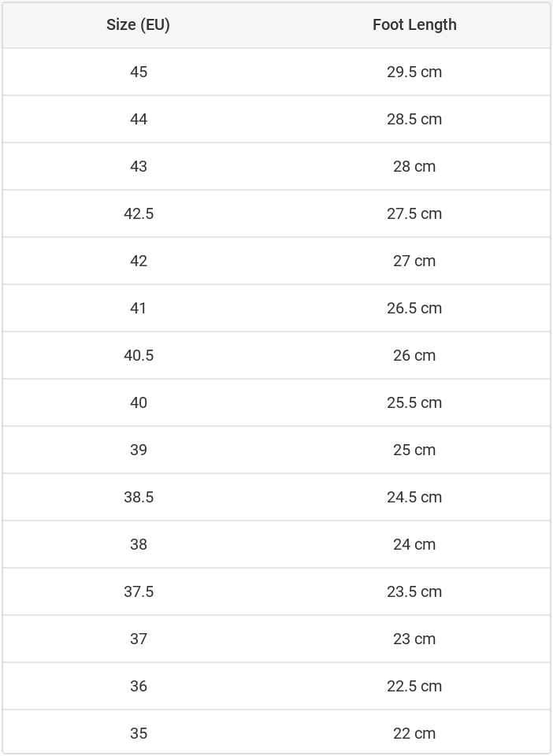Click the 22 cm foot length
553x756 pixels.
[x=414, y=733]
